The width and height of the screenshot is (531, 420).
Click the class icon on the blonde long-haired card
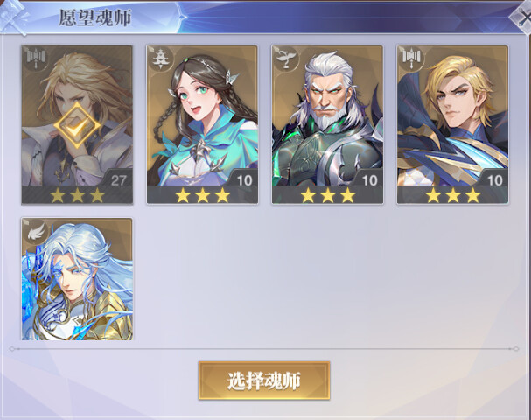coord(36,59)
